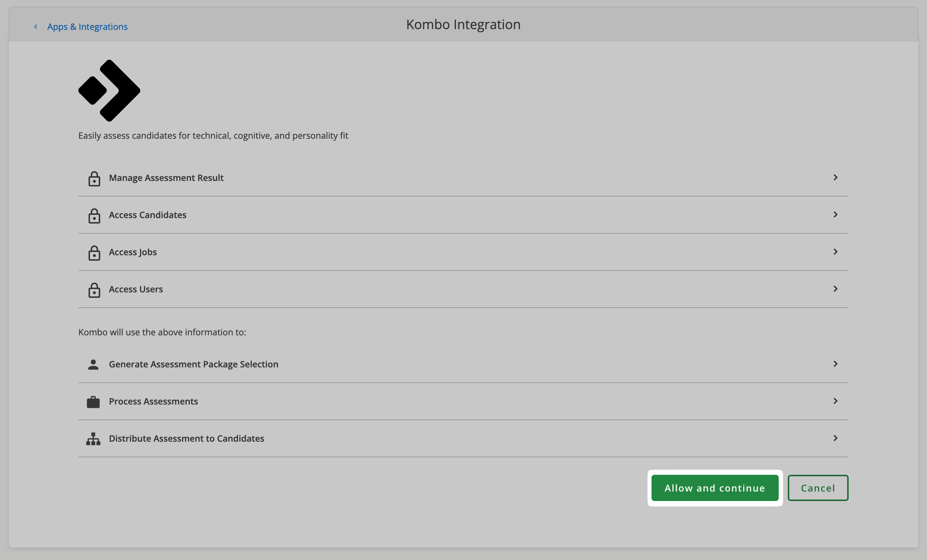Screen dimensions: 927x560
Task: Click person icon beside Generate Assessment Package Selection
Action: (x=93, y=364)
